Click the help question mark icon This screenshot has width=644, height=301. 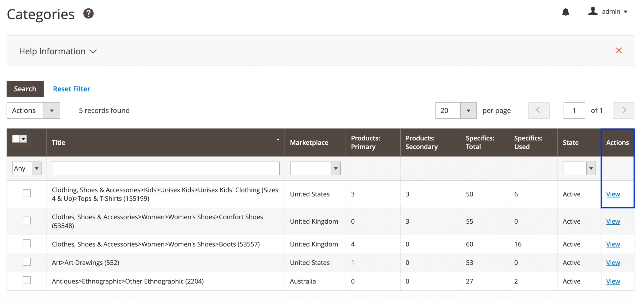(x=88, y=14)
